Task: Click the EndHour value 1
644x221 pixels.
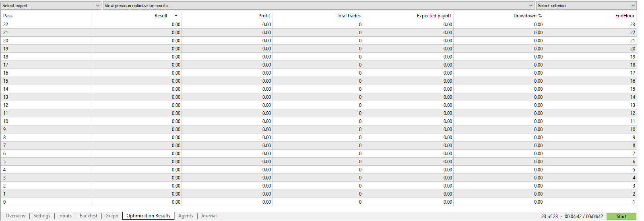Action: tap(634, 202)
